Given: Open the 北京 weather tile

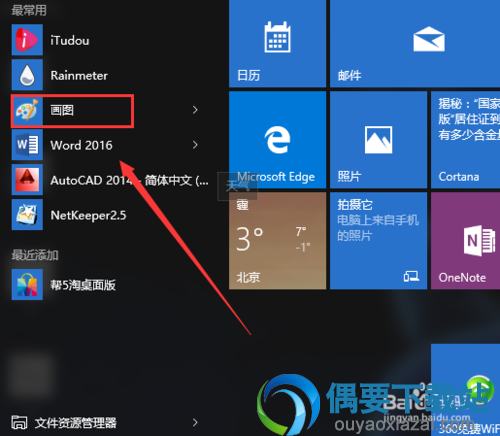Looking at the screenshot, I should (x=277, y=241).
